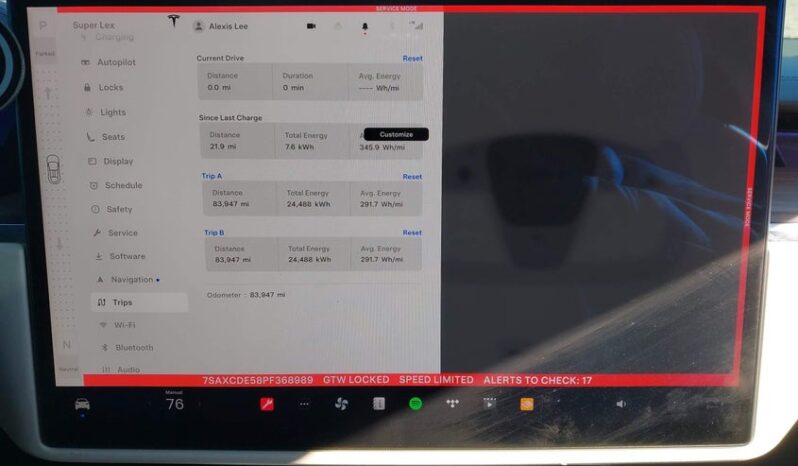The image size is (798, 466).
Task: Tap the SPEED LIMITED status
Action: 436,380
